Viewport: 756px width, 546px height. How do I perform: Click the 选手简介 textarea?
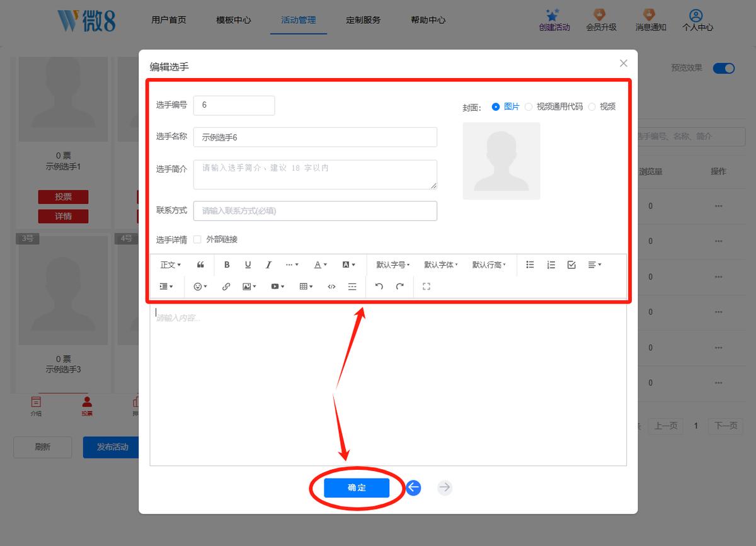point(315,174)
